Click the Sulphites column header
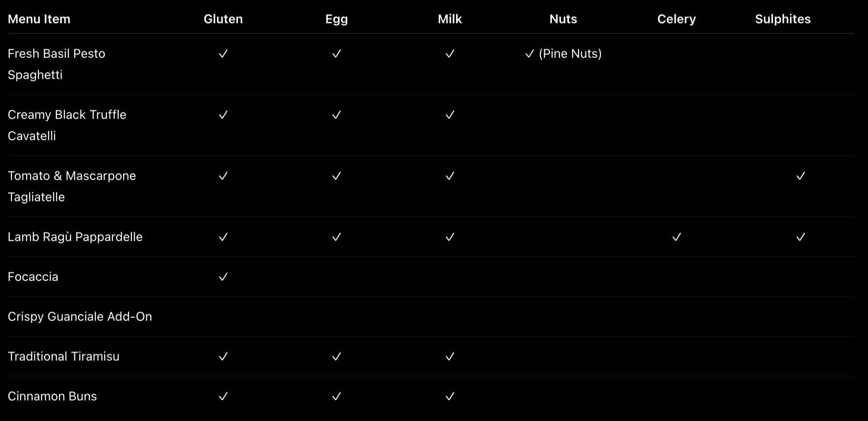Screen dimensions: 868x421 click(783, 19)
